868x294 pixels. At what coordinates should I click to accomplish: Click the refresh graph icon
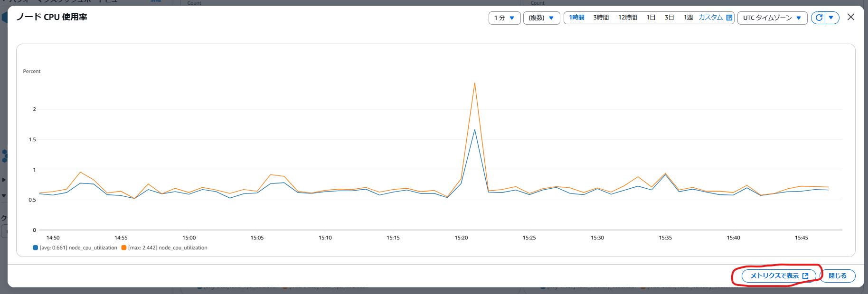coord(819,18)
